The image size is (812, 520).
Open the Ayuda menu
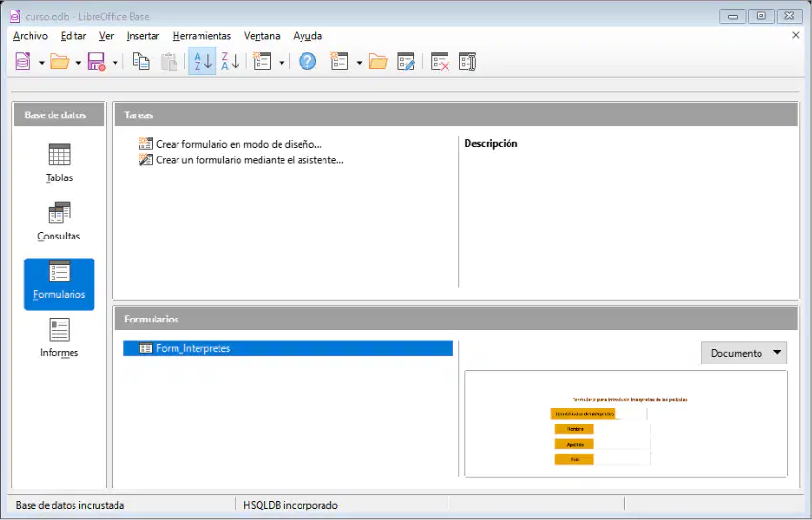(307, 36)
